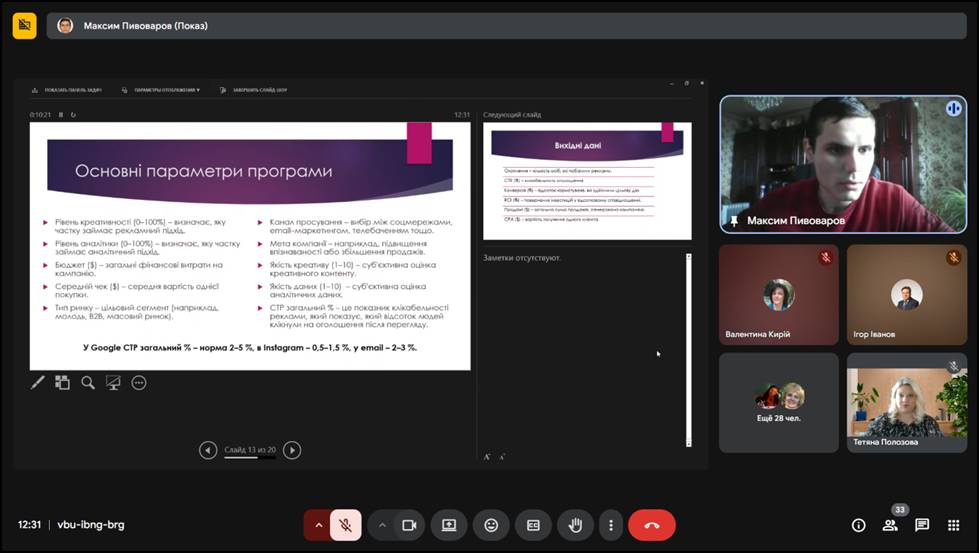The height and width of the screenshot is (553, 979).
Task: Send an emoji reaction
Action: click(491, 525)
